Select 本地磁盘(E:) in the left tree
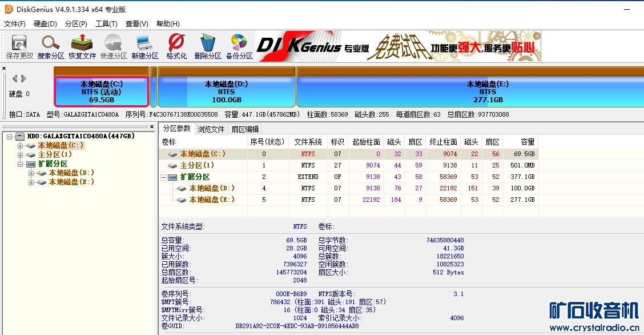This screenshot has width=644, height=335. click(x=71, y=182)
